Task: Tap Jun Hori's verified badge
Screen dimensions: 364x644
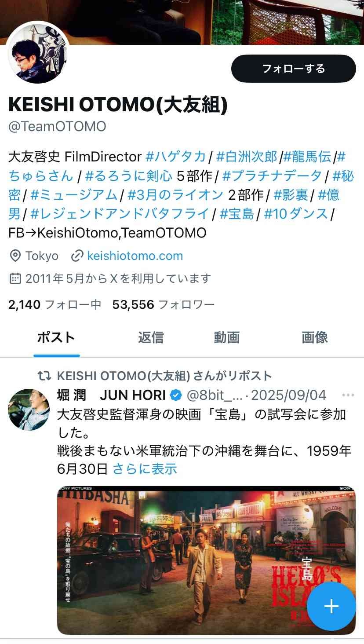Action: [176, 395]
